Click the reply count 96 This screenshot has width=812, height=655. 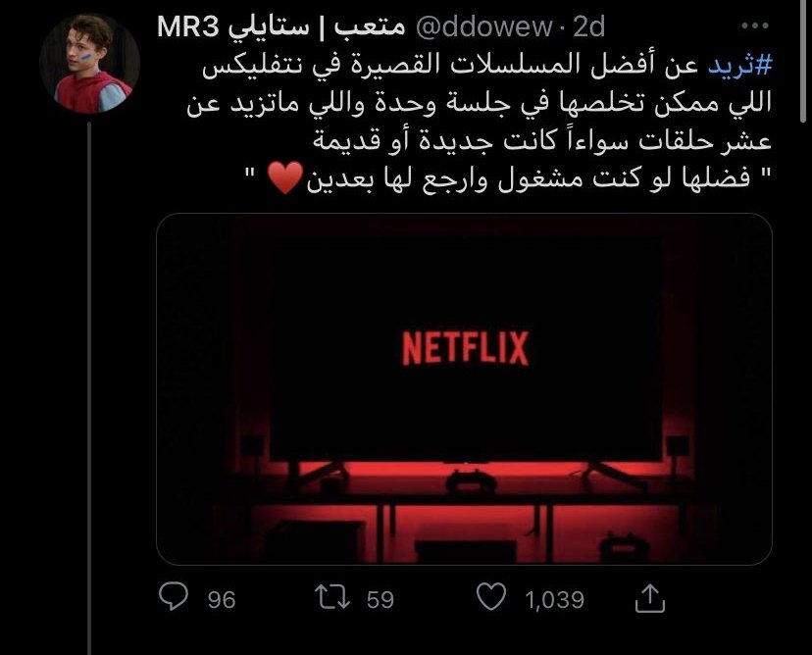pos(222,600)
